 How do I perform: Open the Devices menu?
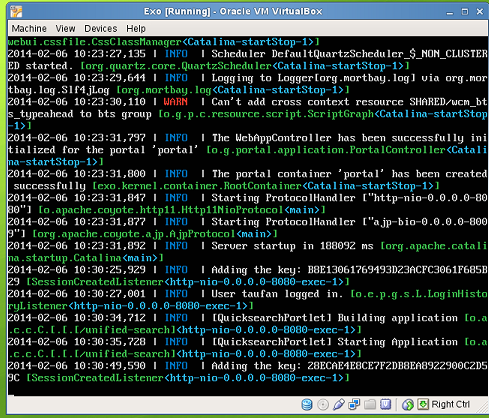click(101, 29)
